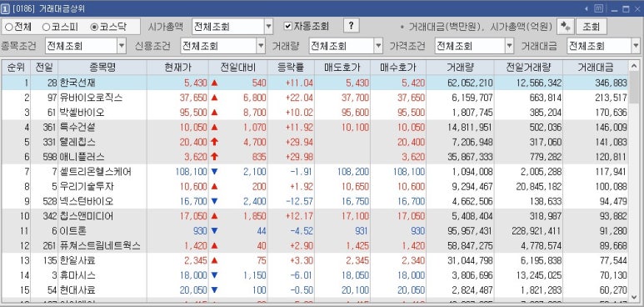
Task: Select the 코스닥 radio button
Action: coord(94,28)
